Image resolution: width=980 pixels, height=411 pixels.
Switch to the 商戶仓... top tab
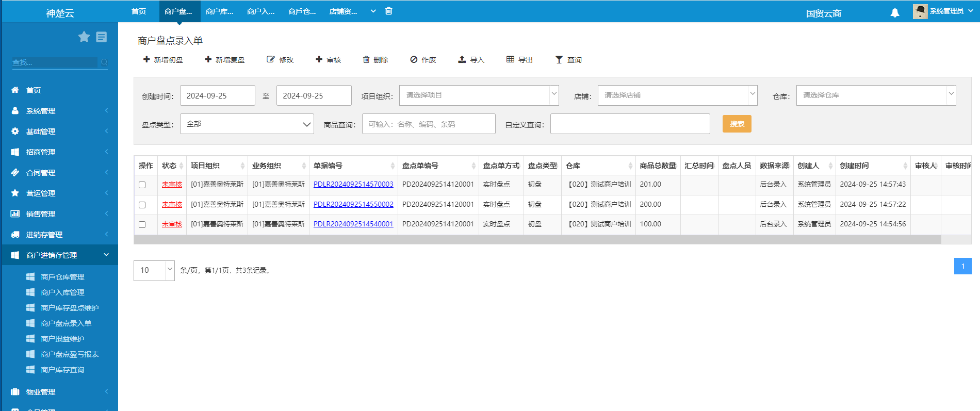coord(302,11)
